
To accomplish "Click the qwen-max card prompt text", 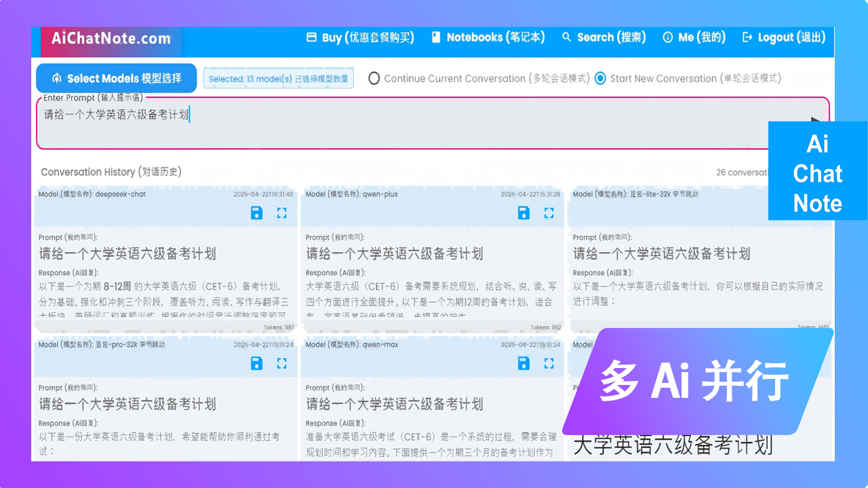I will pos(395,405).
